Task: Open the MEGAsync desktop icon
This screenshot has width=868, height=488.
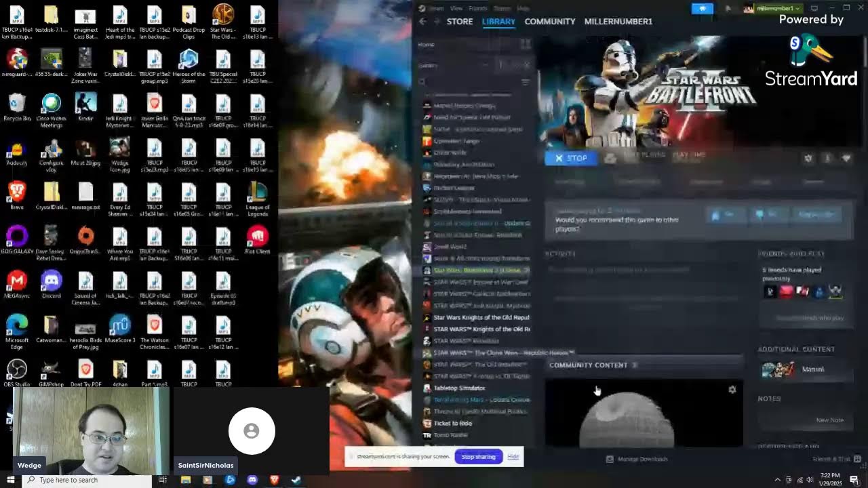Action: pos(17,285)
